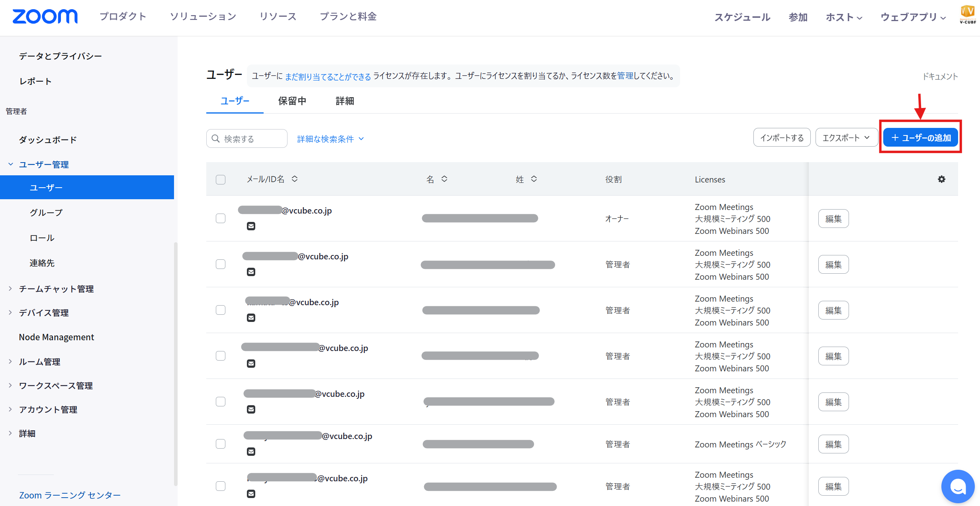Sort by 姓 column
This screenshot has height=506, width=980.
tap(534, 179)
